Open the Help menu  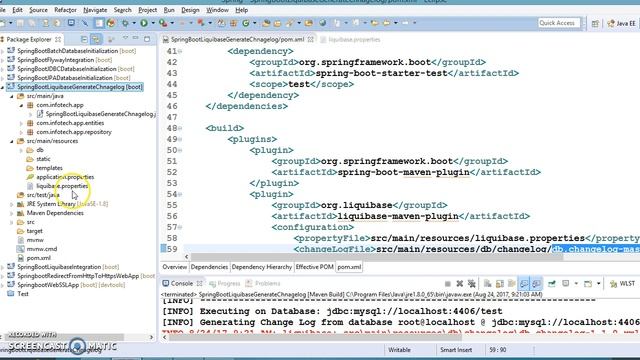(x=242, y=10)
